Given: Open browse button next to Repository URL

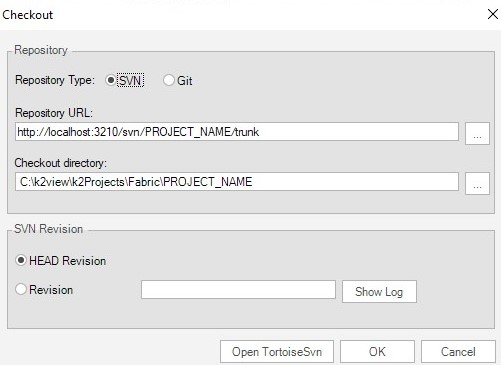Looking at the screenshot, I should 477,133.
